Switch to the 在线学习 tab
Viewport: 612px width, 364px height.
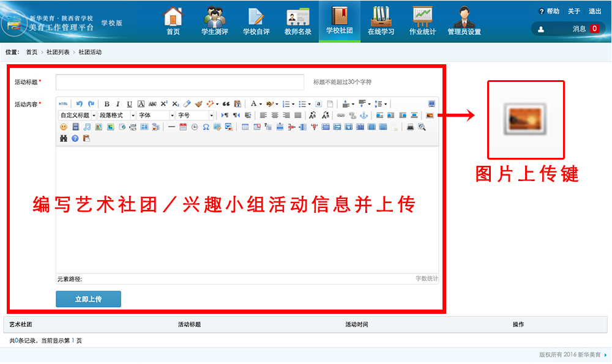pos(381,21)
